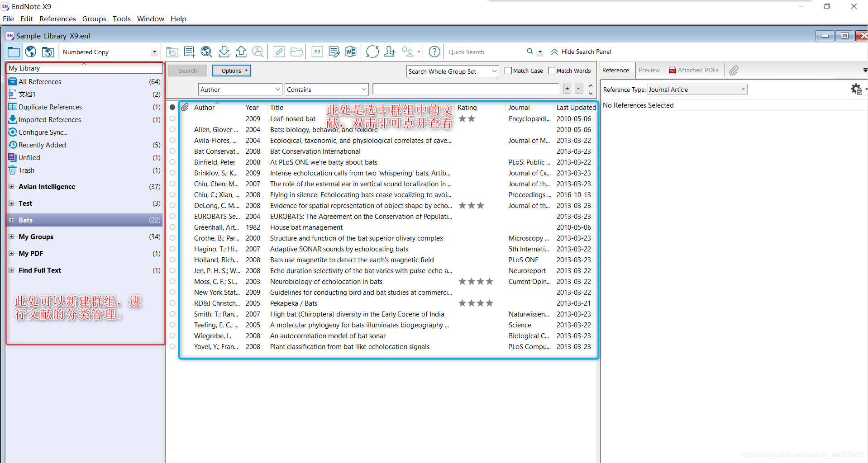
Task: Enable the Match Words checkbox
Action: click(552, 71)
